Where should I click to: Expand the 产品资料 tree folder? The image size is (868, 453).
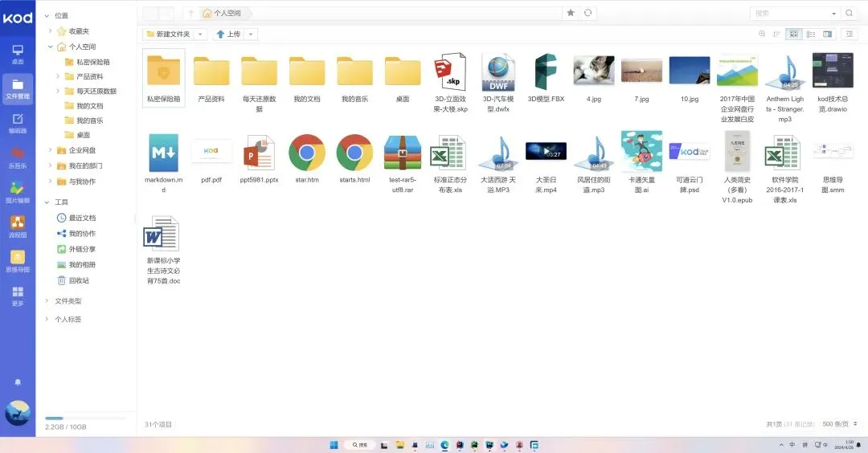pos(58,76)
